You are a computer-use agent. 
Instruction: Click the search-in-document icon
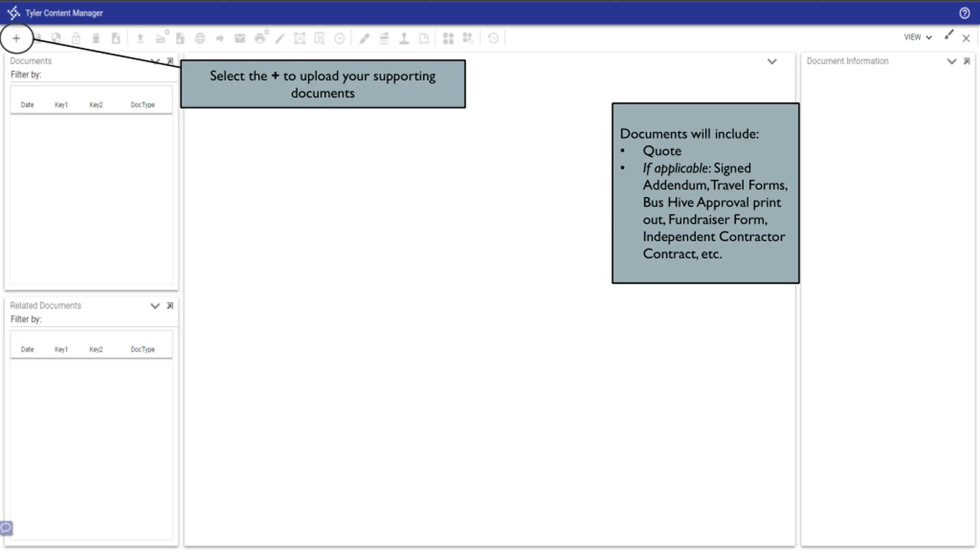[319, 38]
